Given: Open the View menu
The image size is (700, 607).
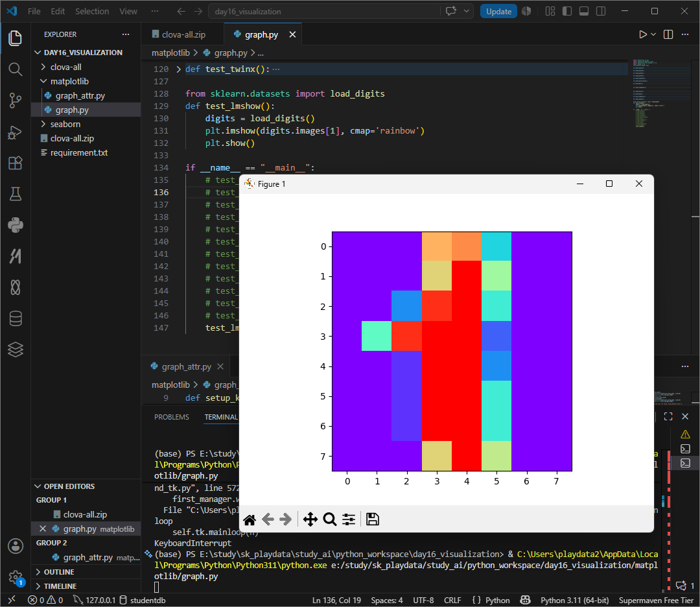Looking at the screenshot, I should coord(128,11).
